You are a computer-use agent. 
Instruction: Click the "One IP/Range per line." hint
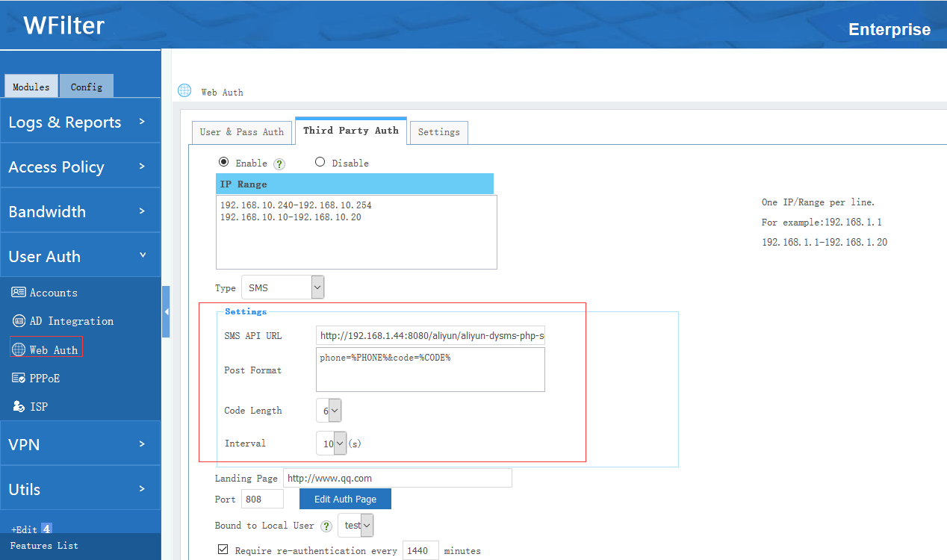click(818, 202)
